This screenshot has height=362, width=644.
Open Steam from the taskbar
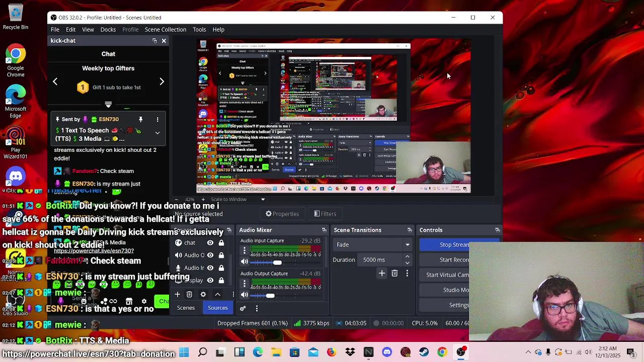pos(424,352)
